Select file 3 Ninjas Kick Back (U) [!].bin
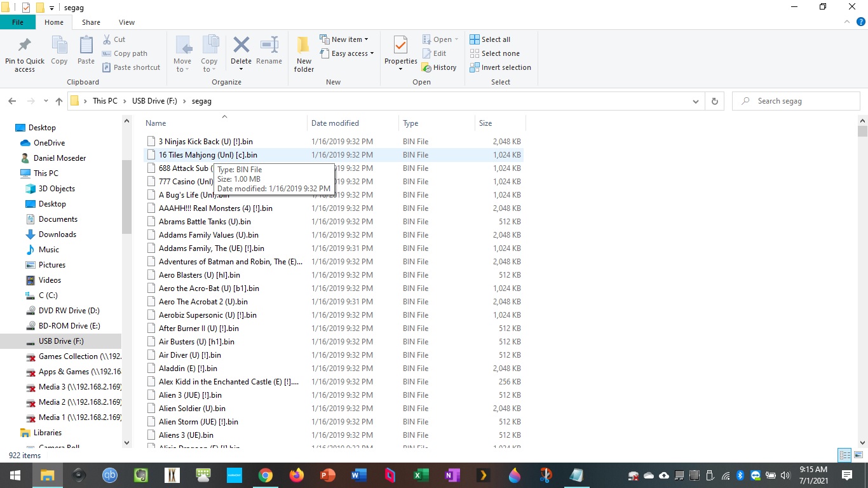This screenshot has height=488, width=868. point(206,142)
